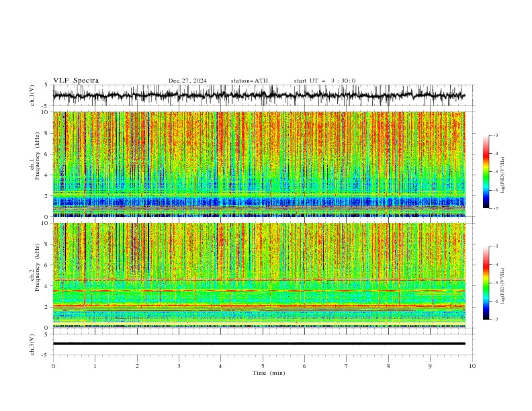
Task: Click the time axis tick label "5"
Action: click(263, 366)
